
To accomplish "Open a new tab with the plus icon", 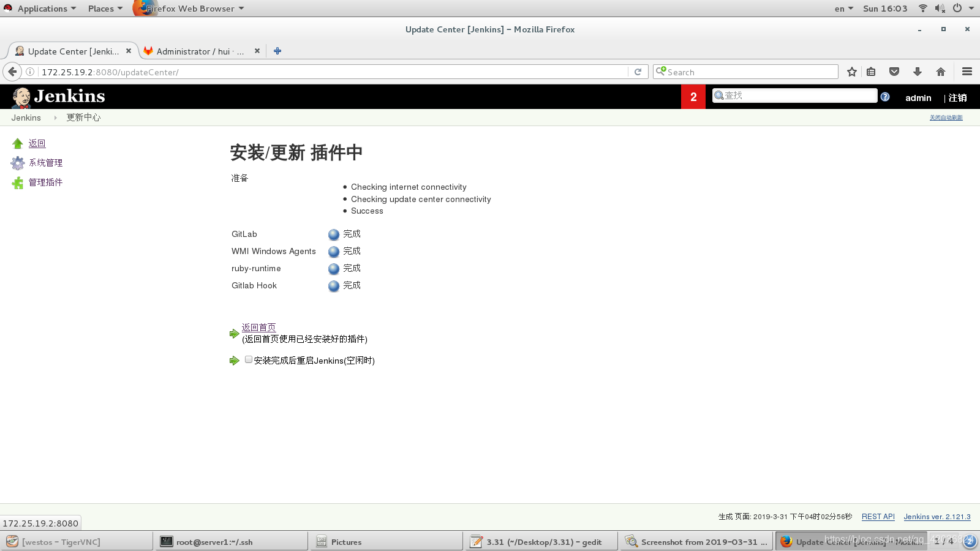I will (277, 51).
